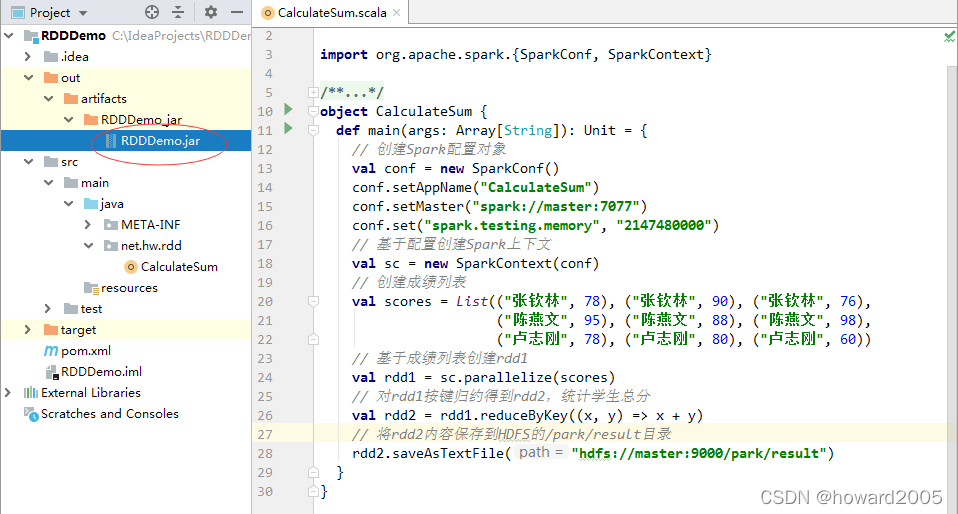Select Scratches and Consoles
This screenshot has width=958, height=514.
tap(109, 414)
